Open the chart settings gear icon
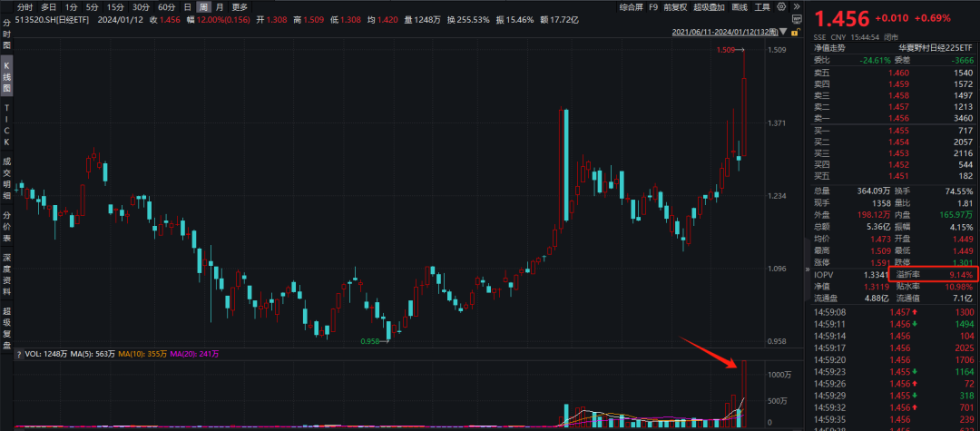Image resolution: width=980 pixels, height=431 pixels. (780, 7)
